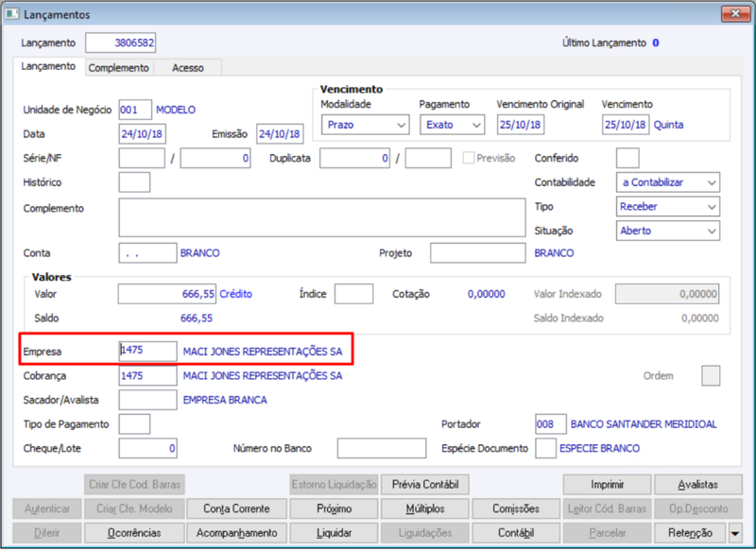Open the Avalistas button
The width and height of the screenshot is (756, 551).
(x=697, y=485)
